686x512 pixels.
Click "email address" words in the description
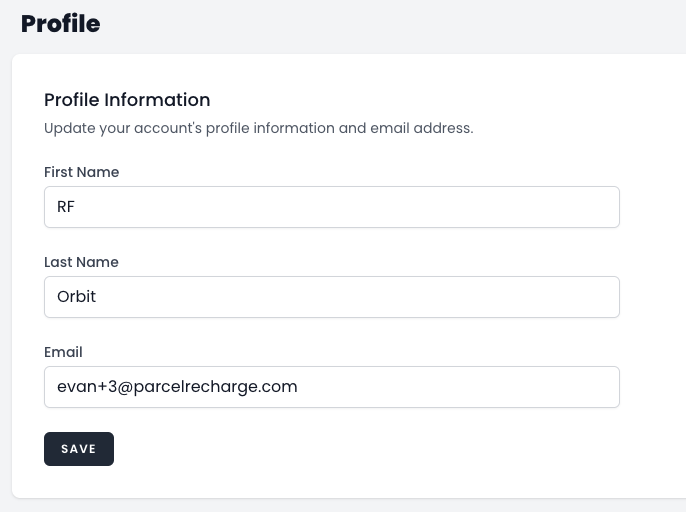pyautogui.click(x=426, y=128)
